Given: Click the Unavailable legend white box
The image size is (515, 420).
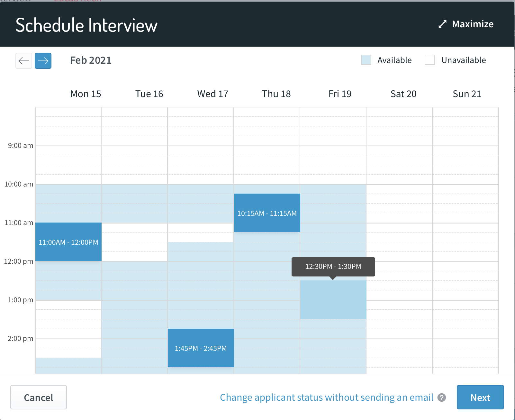Looking at the screenshot, I should click(x=429, y=60).
